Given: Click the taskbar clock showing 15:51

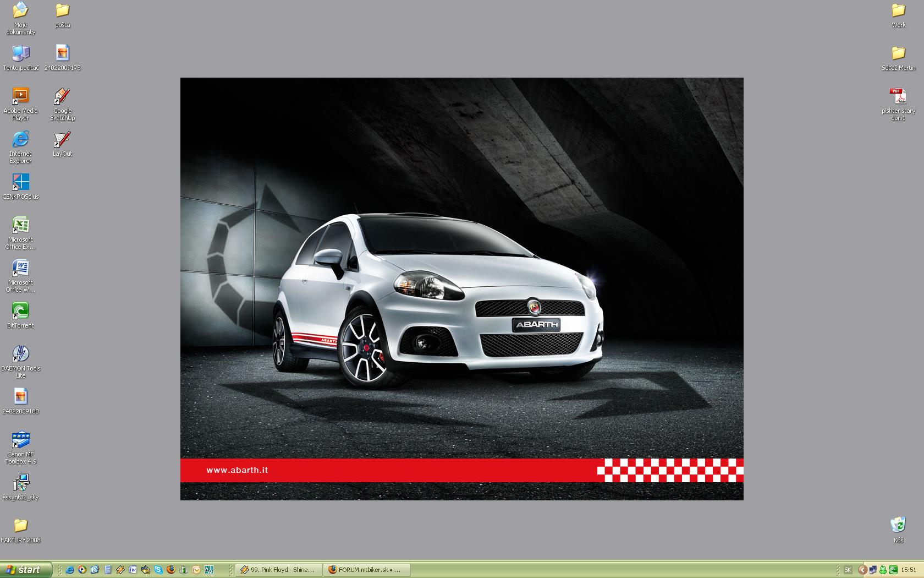Looking at the screenshot, I should pos(909,570).
